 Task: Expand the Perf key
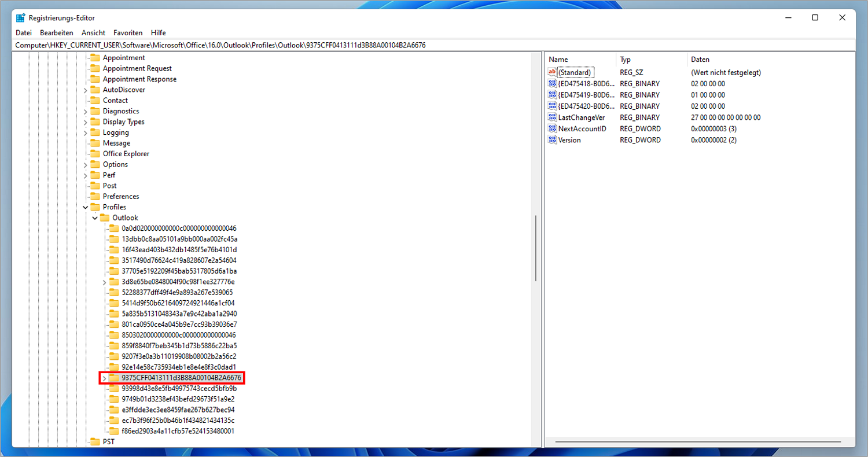coord(86,175)
